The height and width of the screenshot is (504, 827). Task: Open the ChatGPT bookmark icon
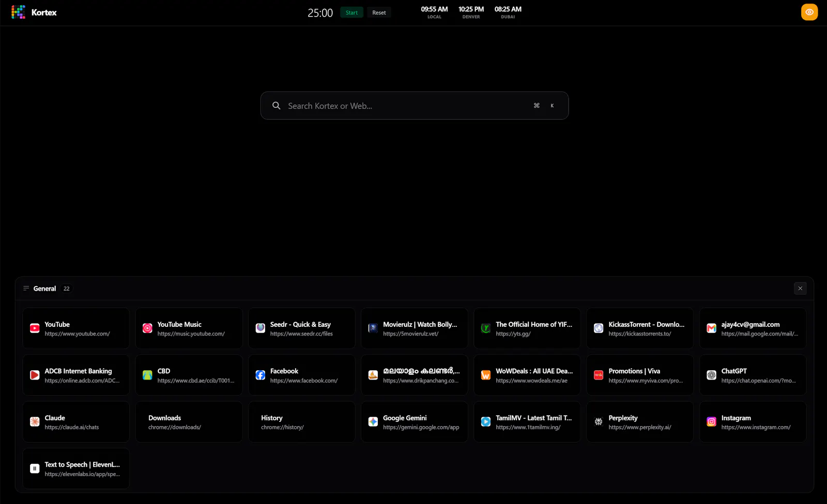(x=712, y=375)
